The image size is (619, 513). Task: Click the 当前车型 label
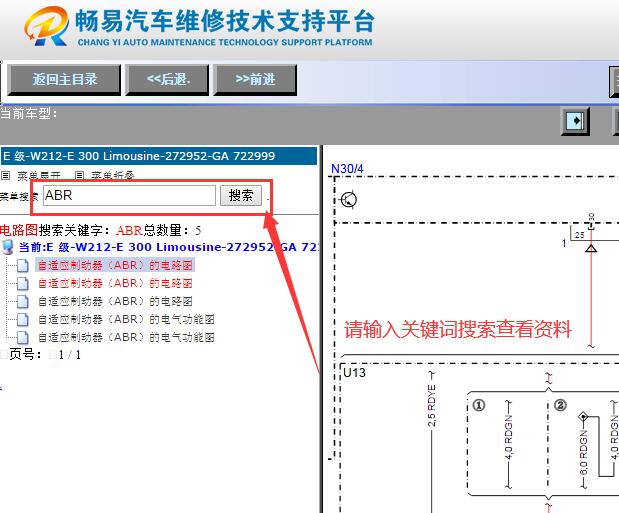click(28, 113)
